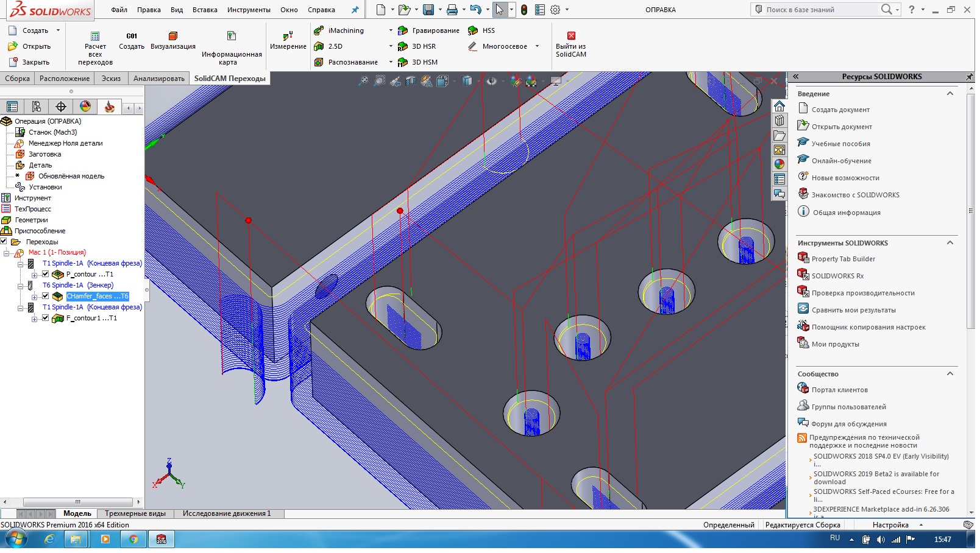Select the Заготовка tree item
The image size is (980, 553).
point(44,154)
